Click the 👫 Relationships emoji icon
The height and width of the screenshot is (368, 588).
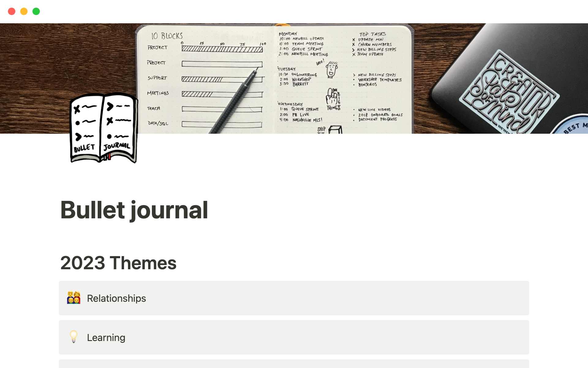tap(73, 298)
